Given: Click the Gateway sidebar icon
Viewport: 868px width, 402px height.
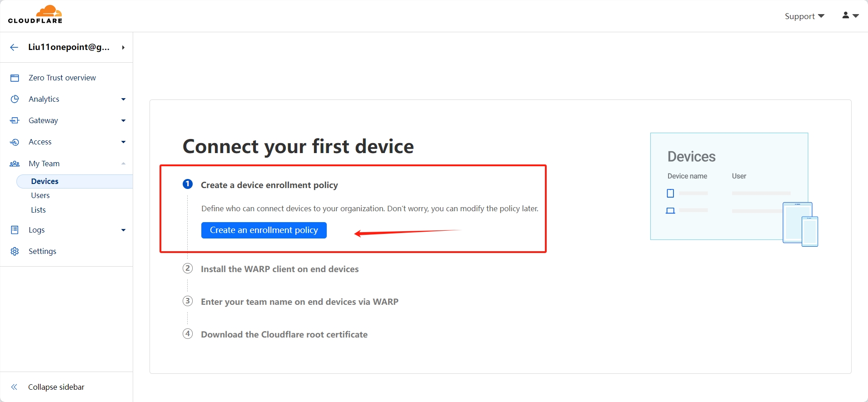Looking at the screenshot, I should point(15,120).
